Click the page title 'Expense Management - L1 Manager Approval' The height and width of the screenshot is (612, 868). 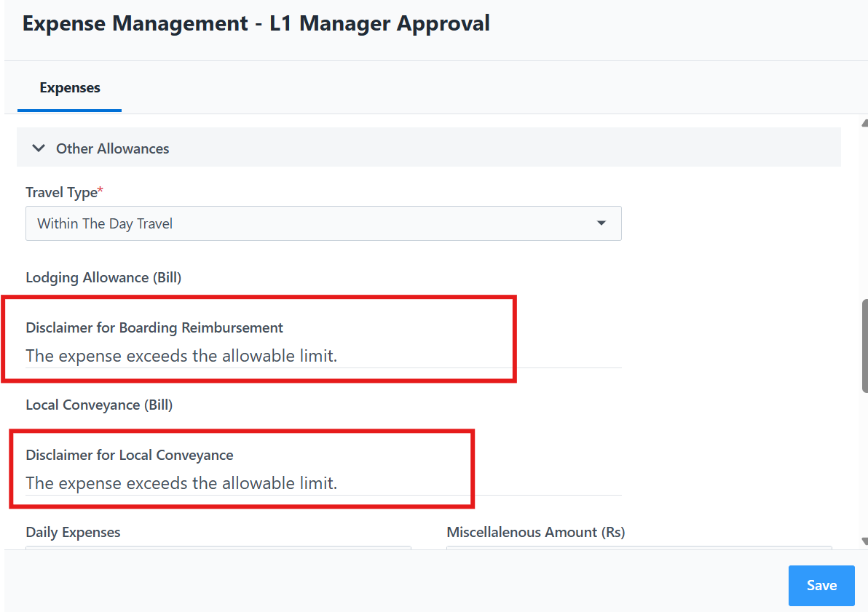click(x=256, y=23)
